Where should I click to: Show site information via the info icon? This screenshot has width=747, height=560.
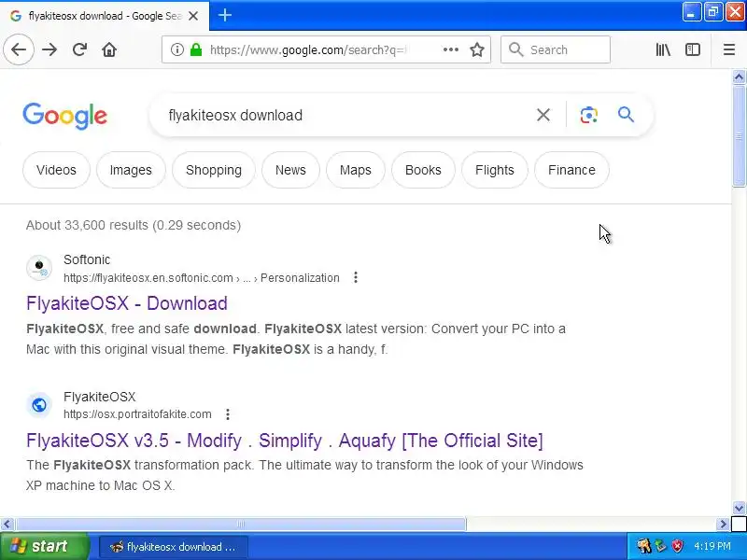pos(176,49)
